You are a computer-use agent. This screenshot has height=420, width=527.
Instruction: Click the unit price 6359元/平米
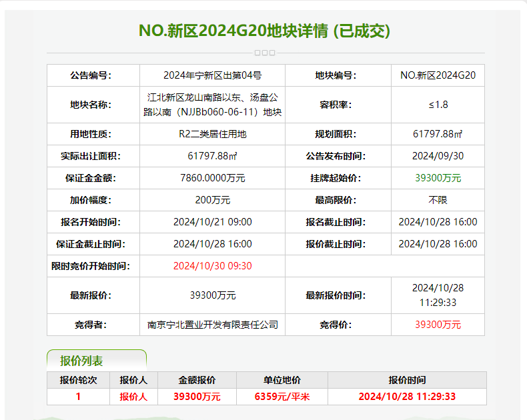(282, 397)
